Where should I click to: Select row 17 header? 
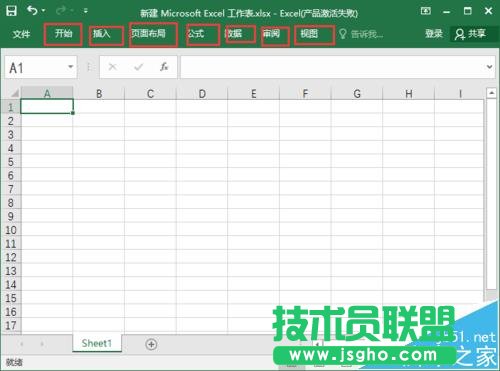point(11,325)
